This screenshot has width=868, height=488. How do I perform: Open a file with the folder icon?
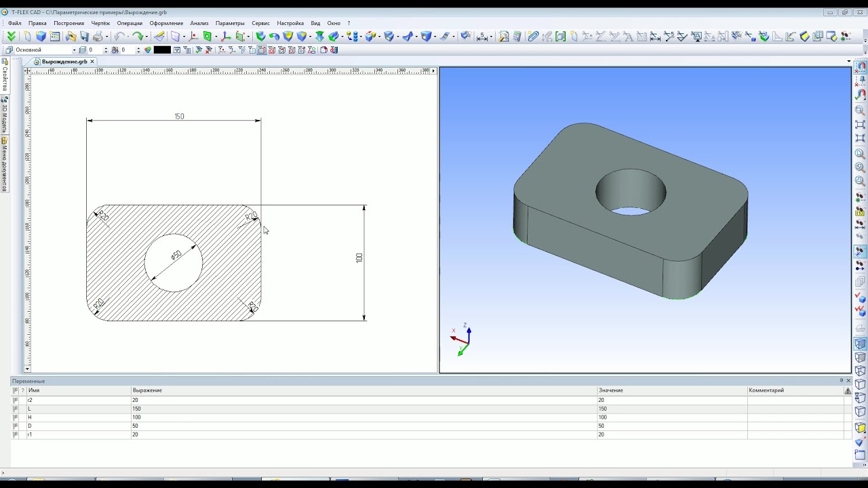coord(71,36)
